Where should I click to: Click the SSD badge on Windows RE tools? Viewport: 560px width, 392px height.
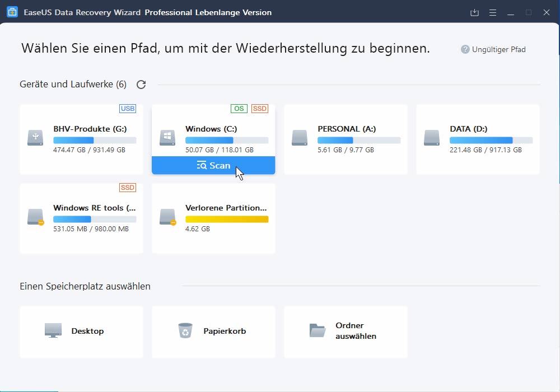tap(128, 188)
